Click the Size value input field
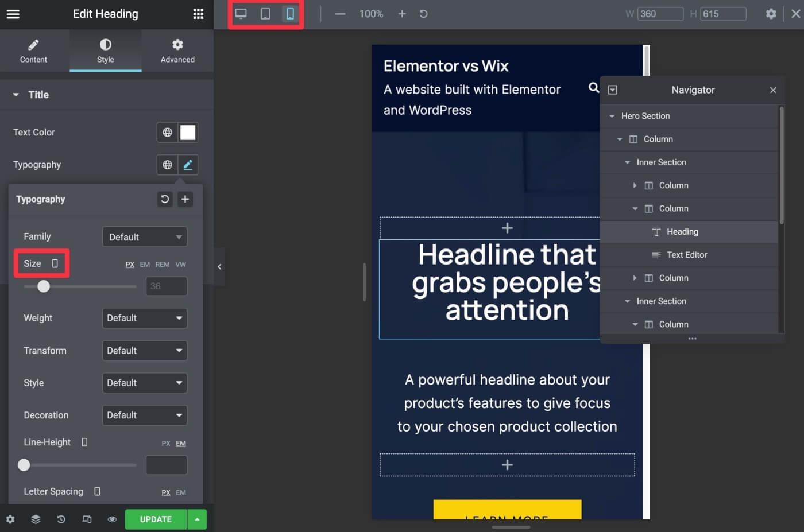The image size is (804, 532). tap(167, 286)
